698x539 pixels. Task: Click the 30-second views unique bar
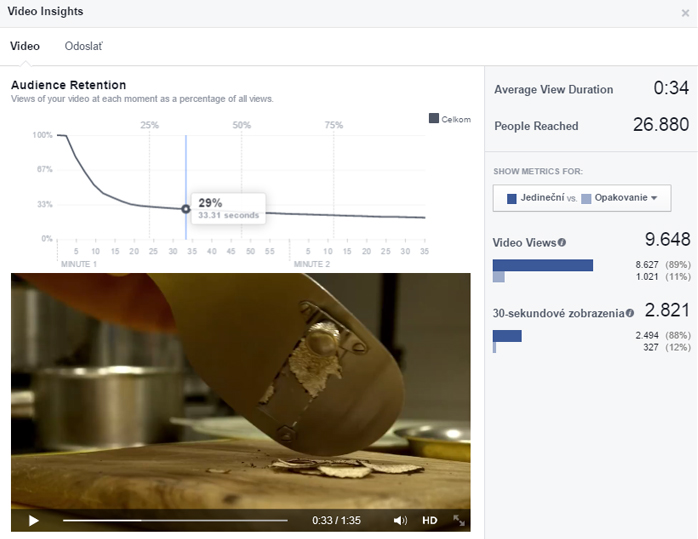[507, 336]
